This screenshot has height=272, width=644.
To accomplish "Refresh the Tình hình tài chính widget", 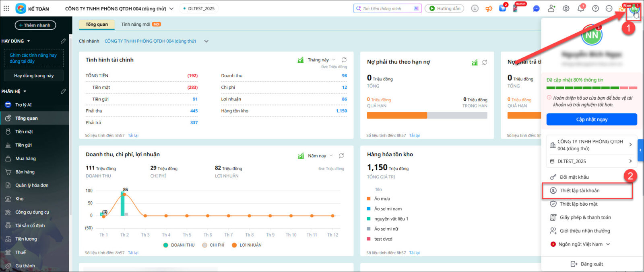I will point(344,60).
